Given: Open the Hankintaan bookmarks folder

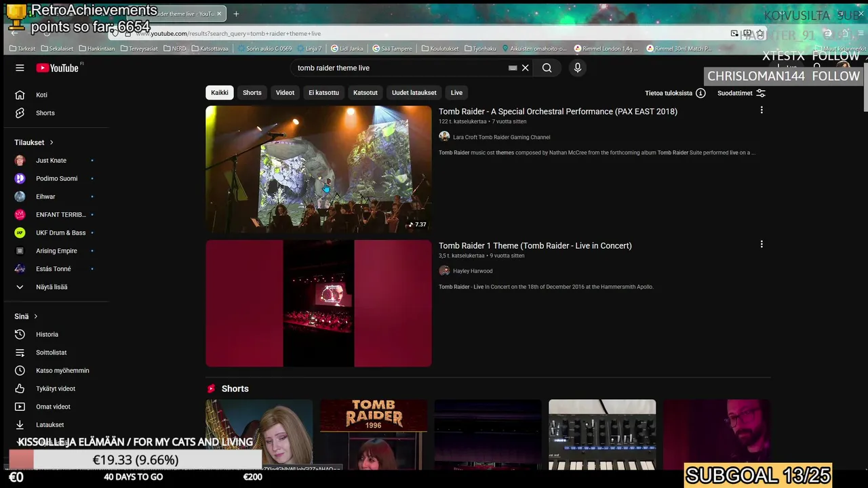Looking at the screenshot, I should tap(97, 49).
